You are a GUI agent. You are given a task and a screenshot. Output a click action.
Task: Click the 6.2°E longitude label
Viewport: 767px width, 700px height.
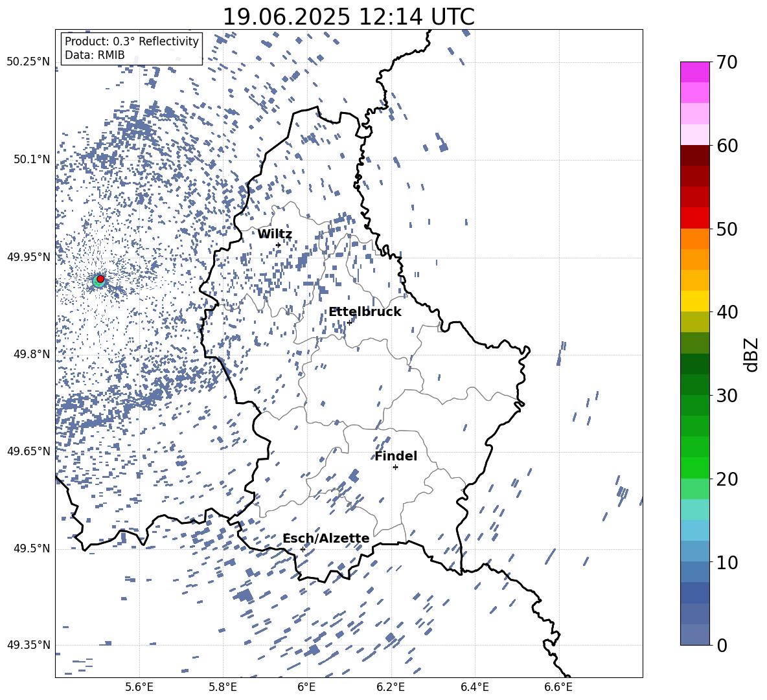coord(391,687)
